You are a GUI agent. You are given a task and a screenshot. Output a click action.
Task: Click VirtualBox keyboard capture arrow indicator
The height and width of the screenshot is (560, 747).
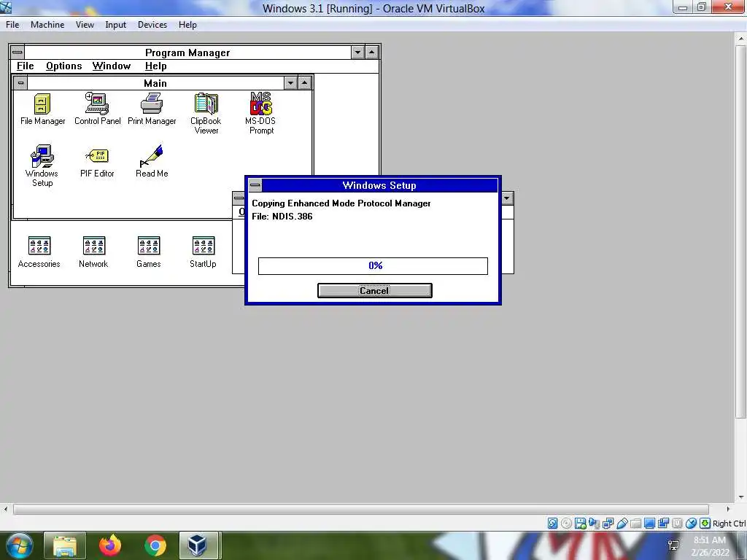pyautogui.click(x=705, y=524)
